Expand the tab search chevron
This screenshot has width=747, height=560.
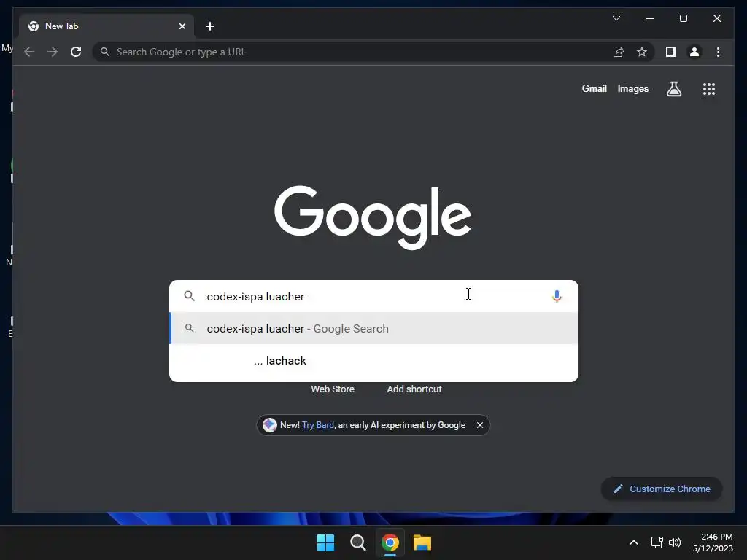click(616, 18)
